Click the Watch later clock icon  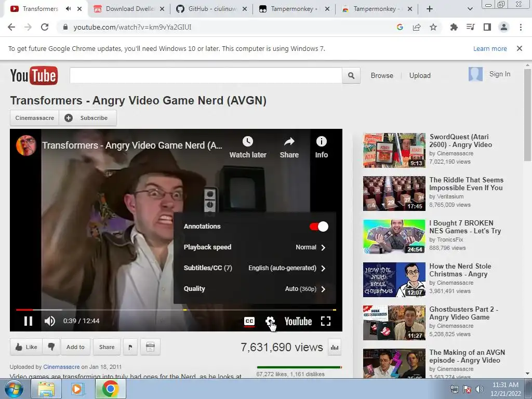pyautogui.click(x=248, y=141)
